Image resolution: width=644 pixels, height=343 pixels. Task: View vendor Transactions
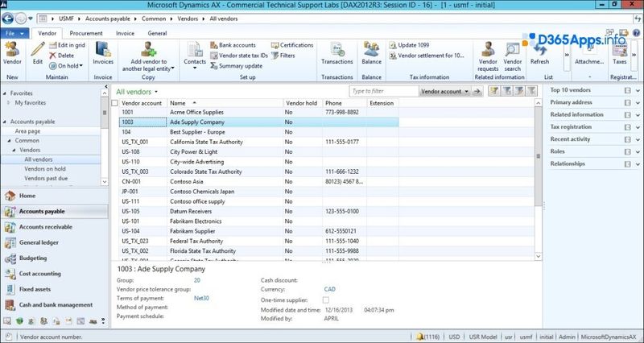336,53
